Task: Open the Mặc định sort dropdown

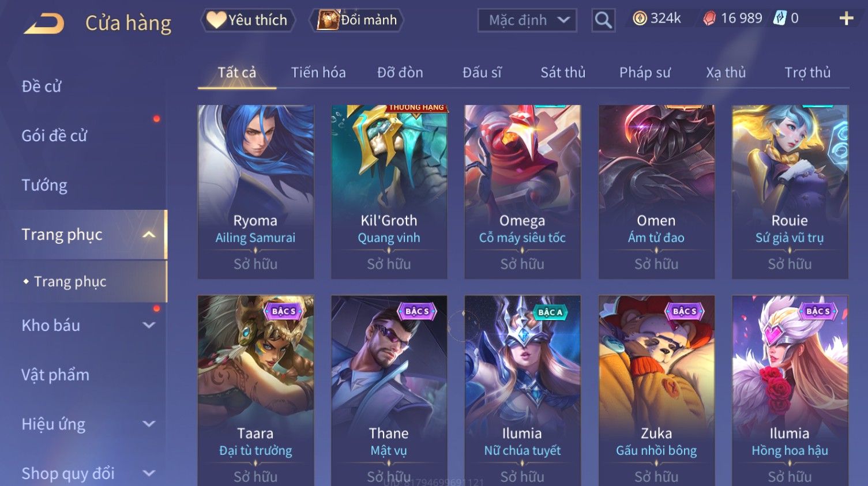Action: [x=527, y=20]
